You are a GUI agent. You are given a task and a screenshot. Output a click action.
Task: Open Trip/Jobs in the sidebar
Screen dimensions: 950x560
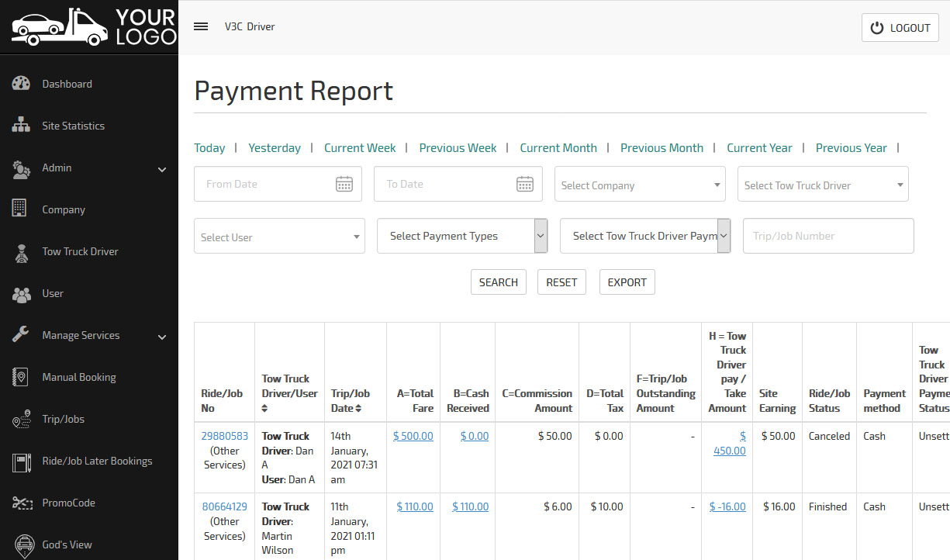[63, 419]
